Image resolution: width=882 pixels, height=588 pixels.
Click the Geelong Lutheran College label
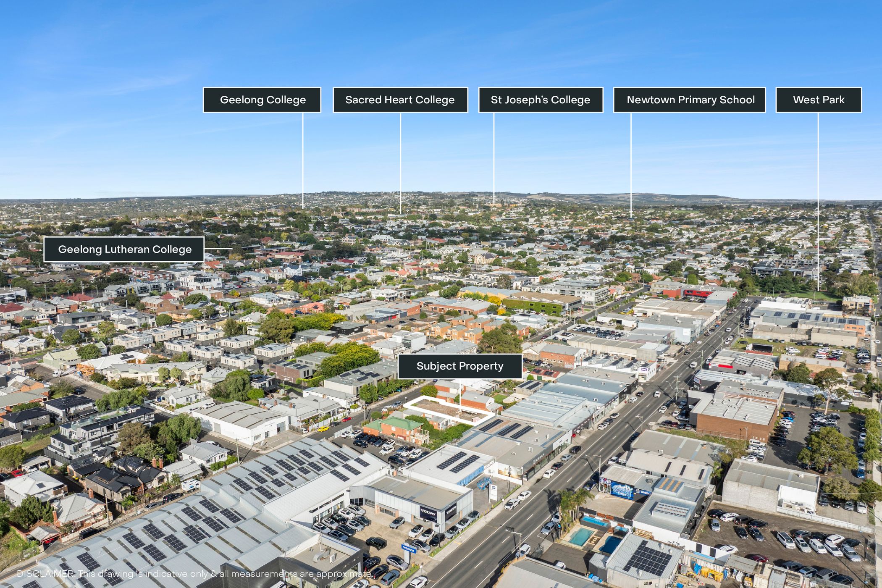[x=124, y=249]
